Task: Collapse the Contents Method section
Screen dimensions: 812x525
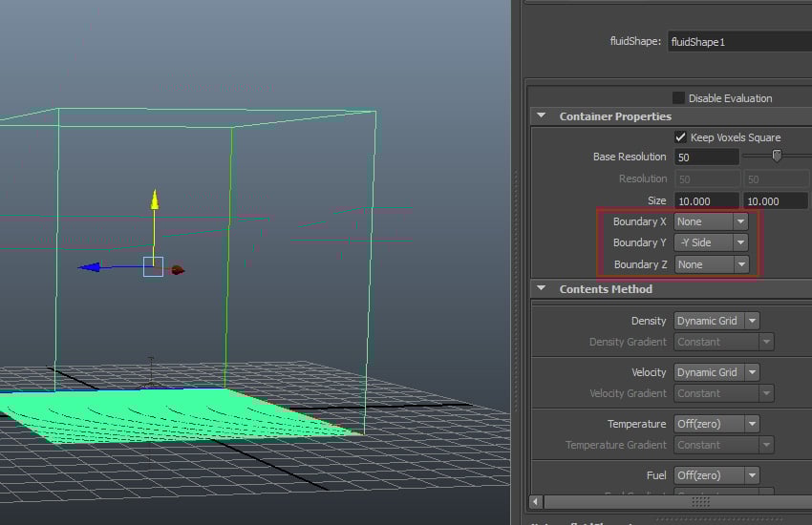Action: click(x=541, y=289)
